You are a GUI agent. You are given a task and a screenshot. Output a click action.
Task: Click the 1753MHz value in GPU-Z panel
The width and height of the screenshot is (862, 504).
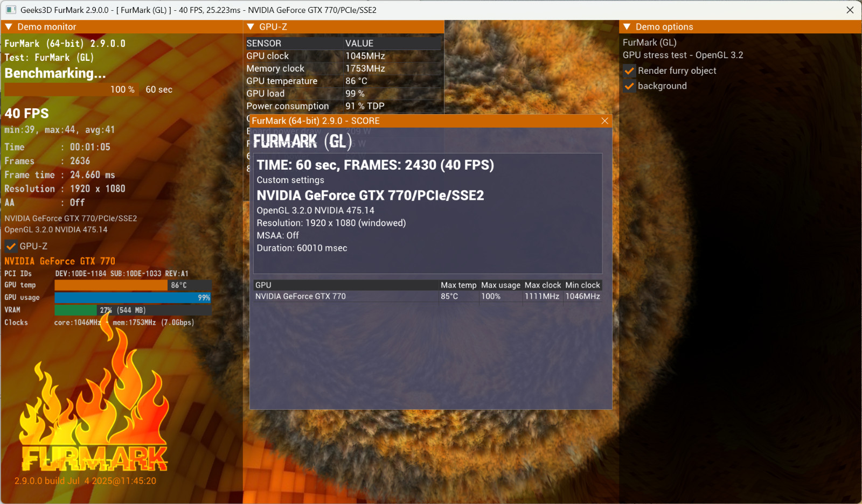point(365,68)
